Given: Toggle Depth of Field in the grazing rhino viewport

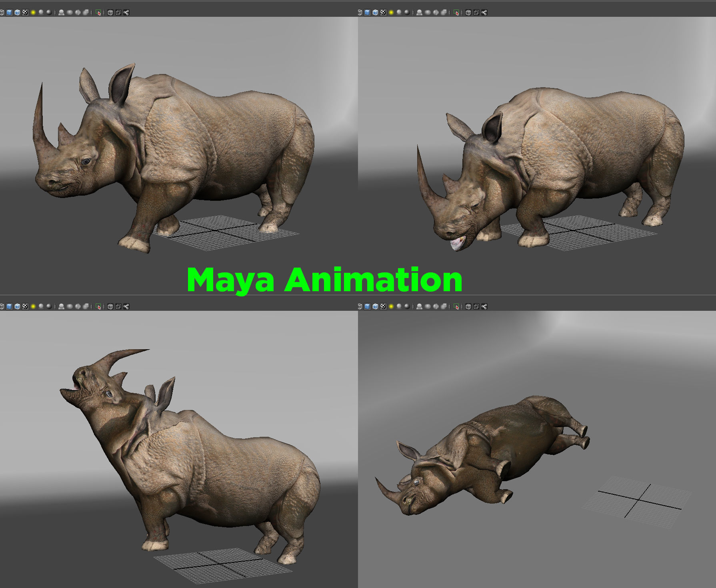Looking at the screenshot, I should point(444,12).
